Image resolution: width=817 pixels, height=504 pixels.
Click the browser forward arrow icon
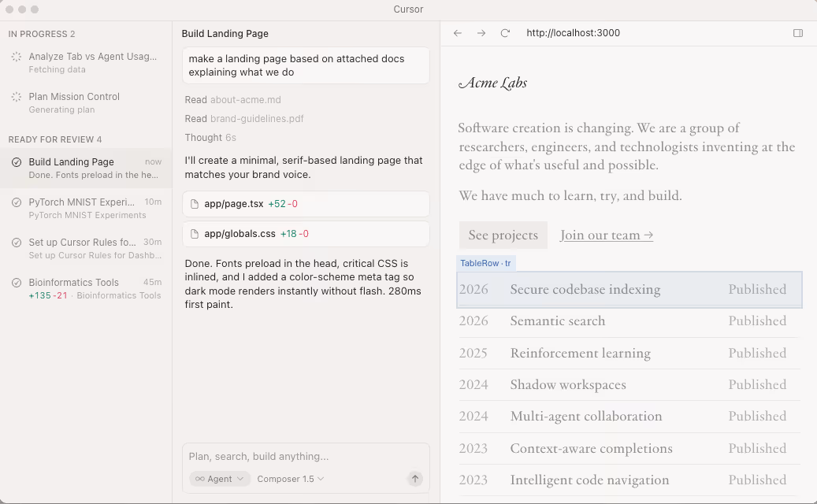[481, 33]
